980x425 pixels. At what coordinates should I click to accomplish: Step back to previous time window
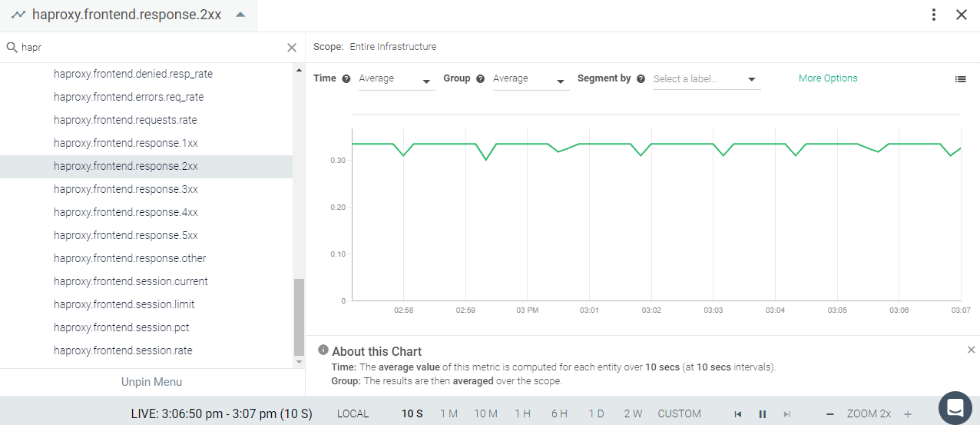pos(738,414)
